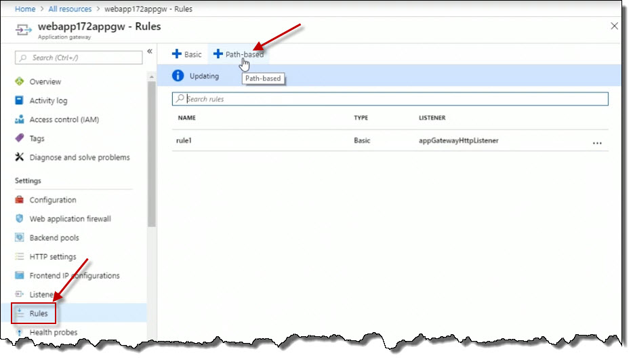Click the HTTP settings icon
Image resolution: width=633 pixels, height=364 pixels.
(x=20, y=256)
